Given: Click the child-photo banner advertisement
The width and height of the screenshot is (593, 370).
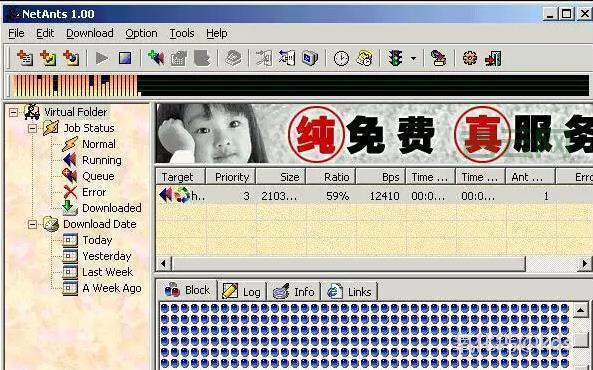Looking at the screenshot, I should coord(374,134).
